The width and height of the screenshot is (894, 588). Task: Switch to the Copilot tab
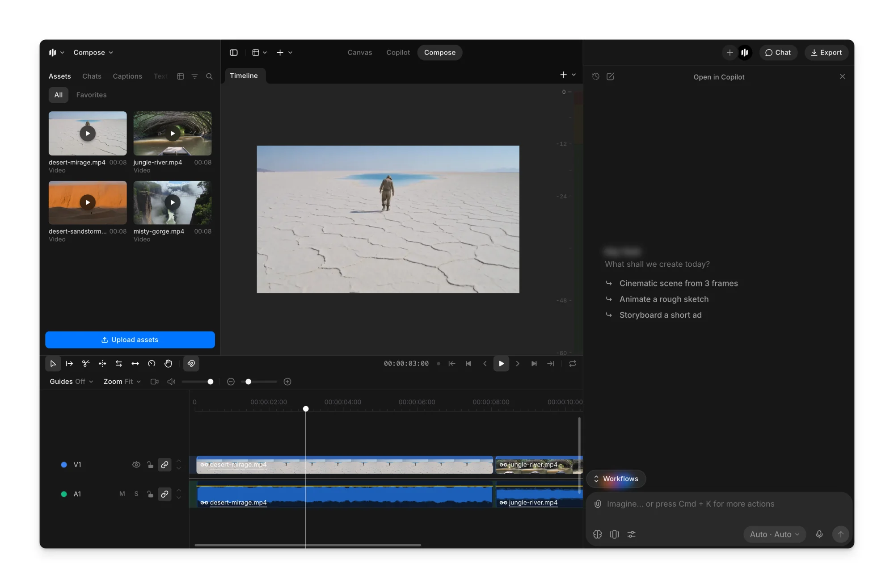[x=398, y=53]
